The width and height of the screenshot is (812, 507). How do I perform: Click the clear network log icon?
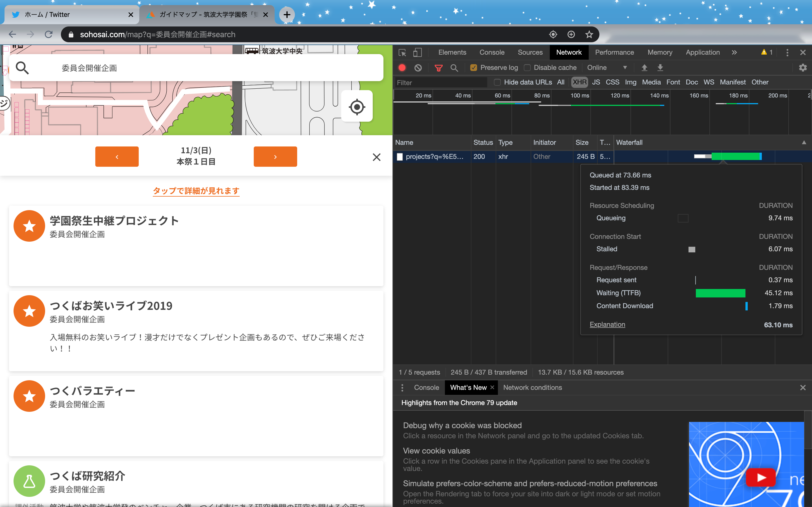(x=418, y=68)
